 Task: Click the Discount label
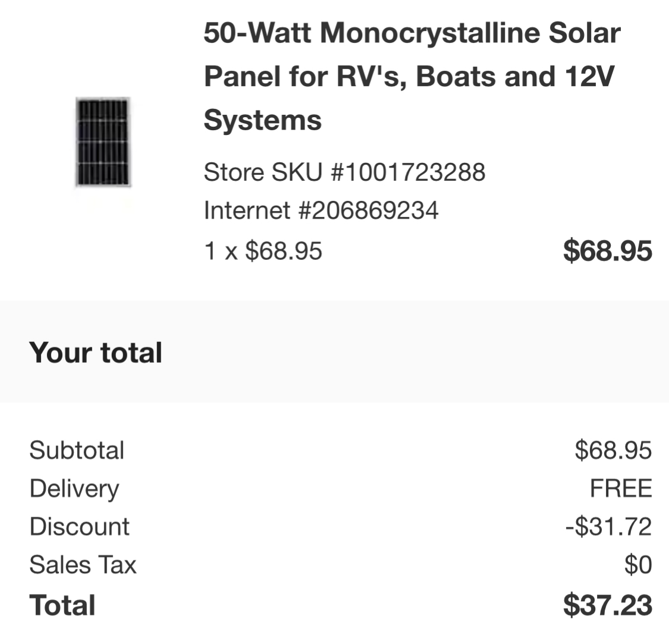[79, 526]
